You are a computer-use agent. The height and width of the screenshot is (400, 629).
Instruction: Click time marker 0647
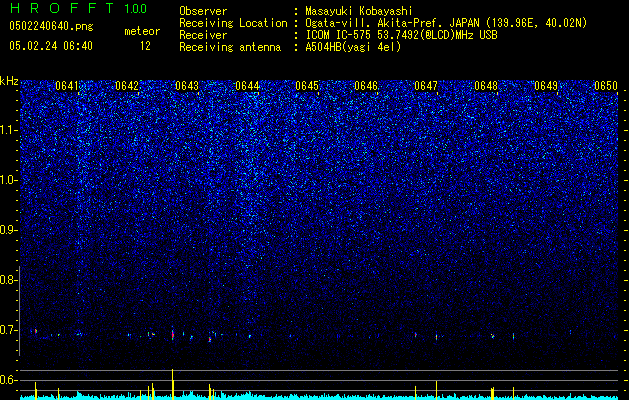point(426,86)
